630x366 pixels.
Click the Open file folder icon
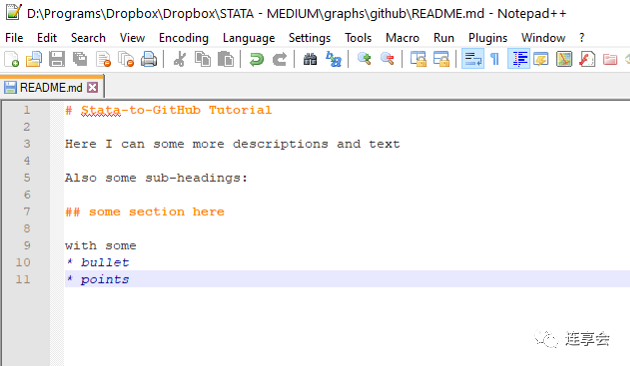[34, 59]
